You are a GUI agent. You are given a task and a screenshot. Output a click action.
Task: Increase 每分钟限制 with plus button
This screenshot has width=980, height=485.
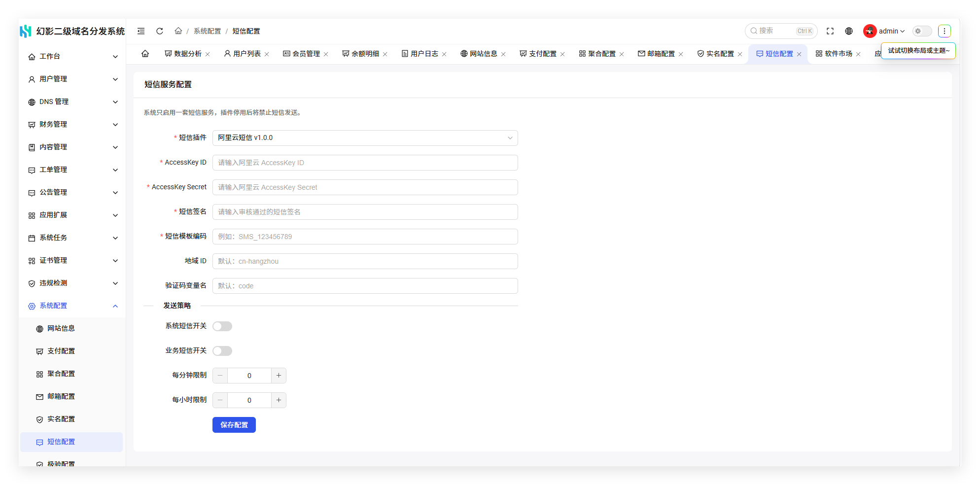pyautogui.click(x=279, y=376)
